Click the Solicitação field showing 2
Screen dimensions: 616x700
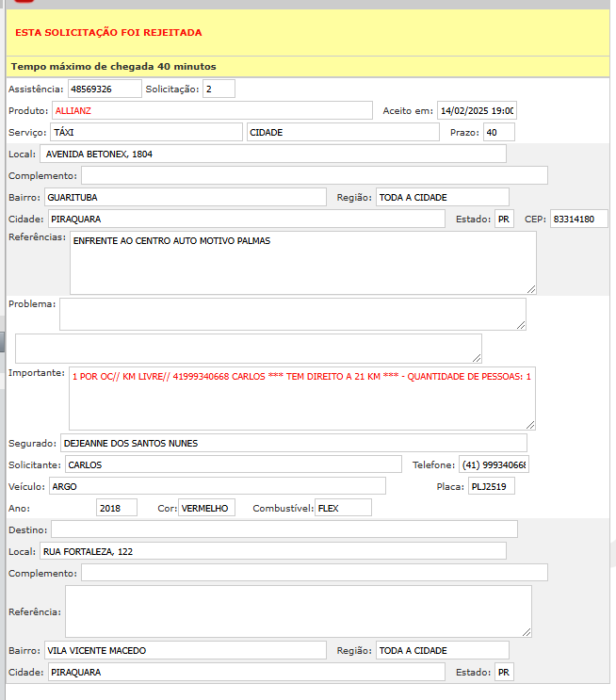[219, 90]
